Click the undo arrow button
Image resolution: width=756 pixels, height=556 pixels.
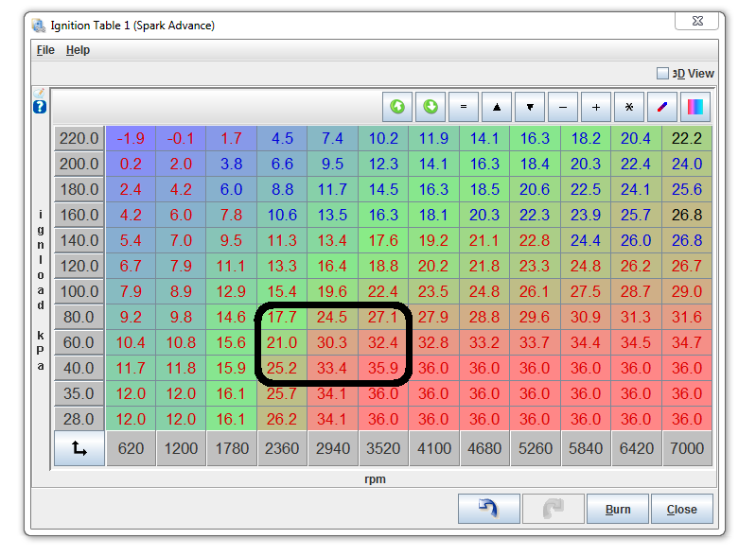488,509
